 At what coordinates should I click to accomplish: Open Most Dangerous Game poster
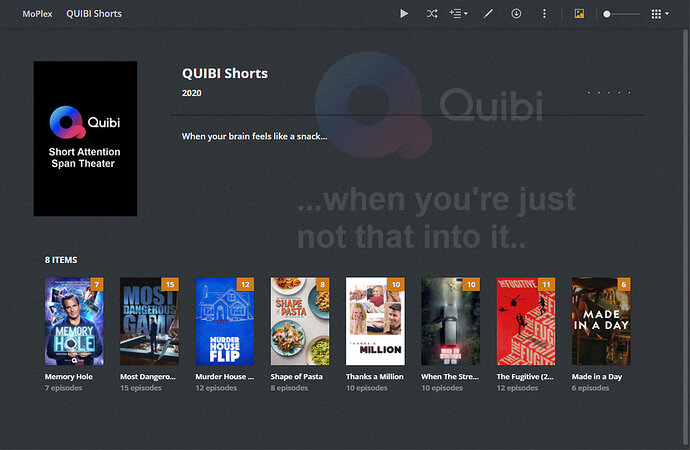[x=150, y=321]
